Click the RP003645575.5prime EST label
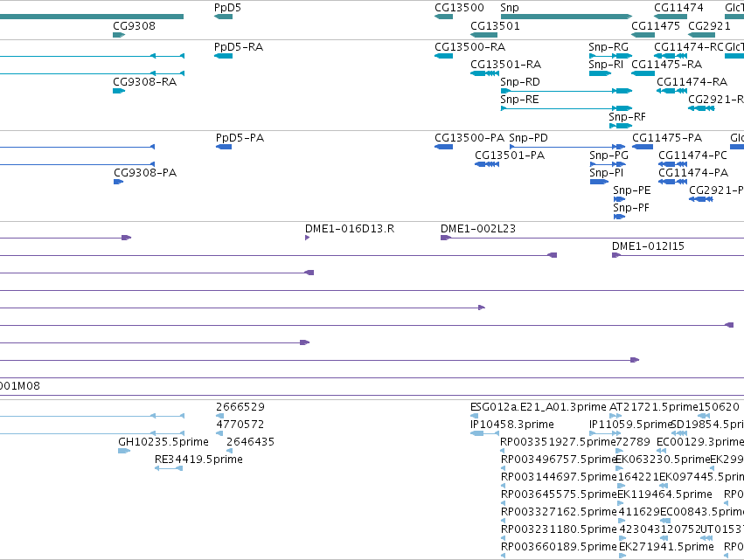The height and width of the screenshot is (560, 744). pos(559,495)
